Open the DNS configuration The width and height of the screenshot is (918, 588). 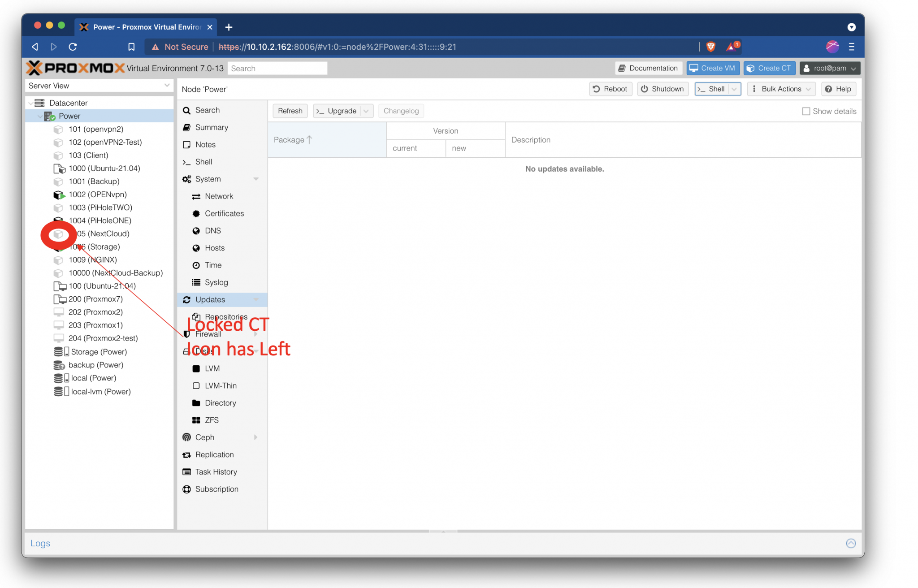point(213,230)
